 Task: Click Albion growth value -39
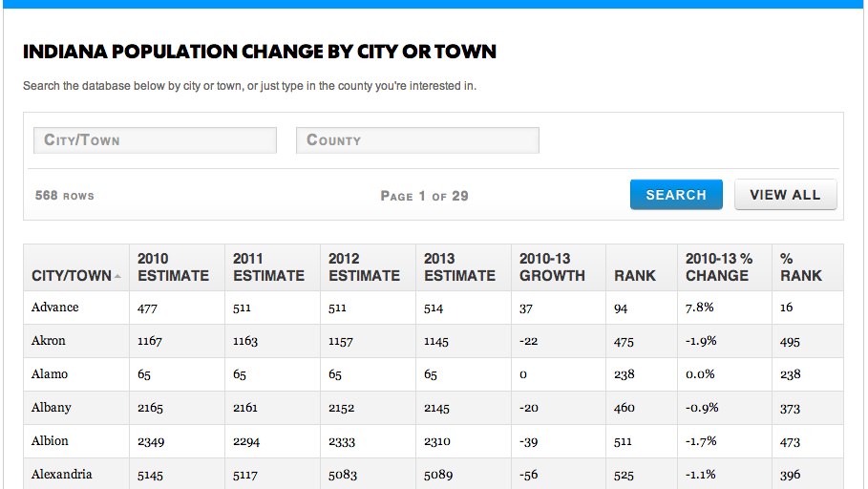pyautogui.click(x=529, y=442)
